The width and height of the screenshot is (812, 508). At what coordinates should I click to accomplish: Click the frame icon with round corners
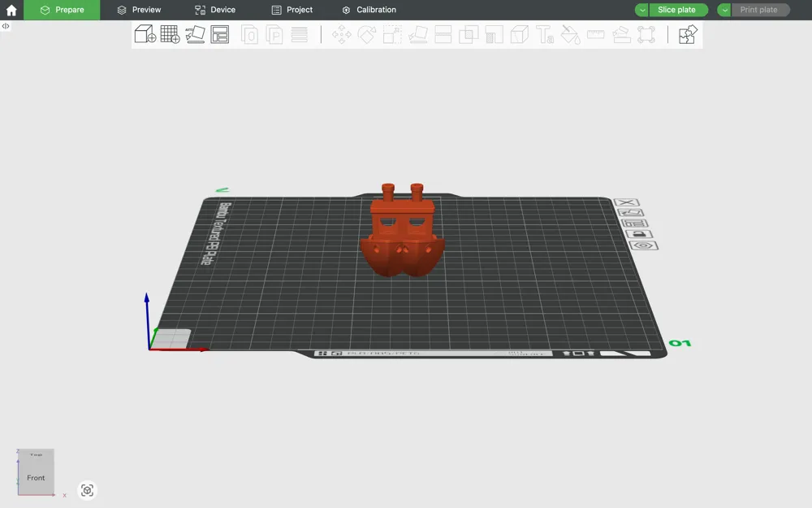tap(646, 35)
